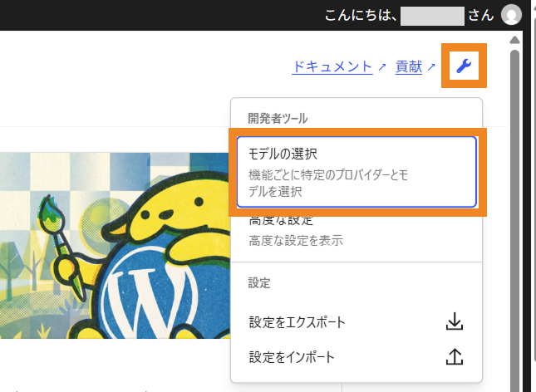Viewport: 536px width, 392px height.
Task: Click the 設定 section heading
Action: point(259,283)
